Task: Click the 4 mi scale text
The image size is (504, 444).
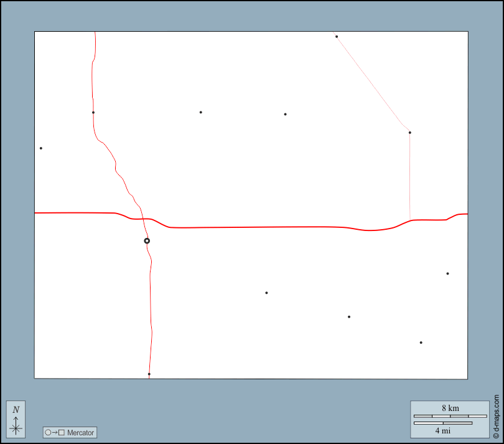Action: tap(443, 430)
